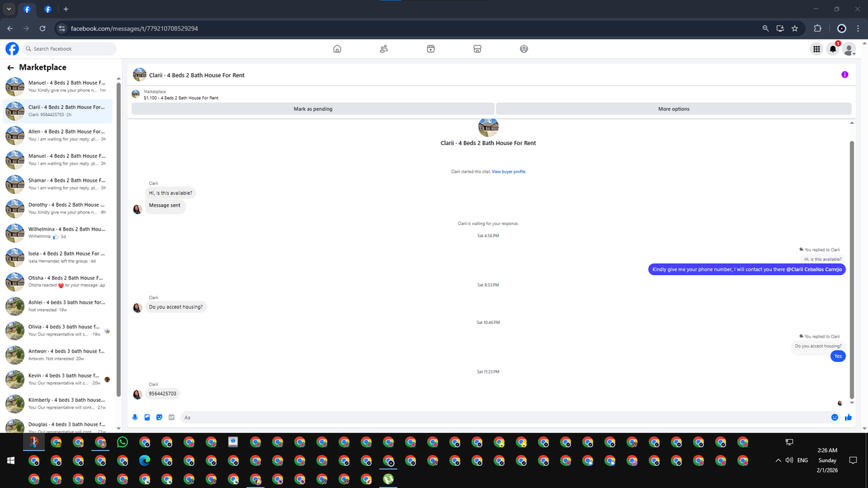Go back using the Marketplace back arrow
Image resolution: width=868 pixels, height=488 pixels.
coord(11,68)
